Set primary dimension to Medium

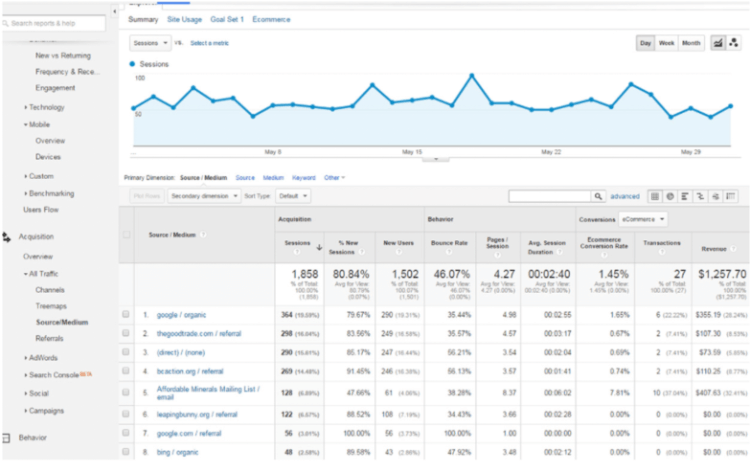273,178
